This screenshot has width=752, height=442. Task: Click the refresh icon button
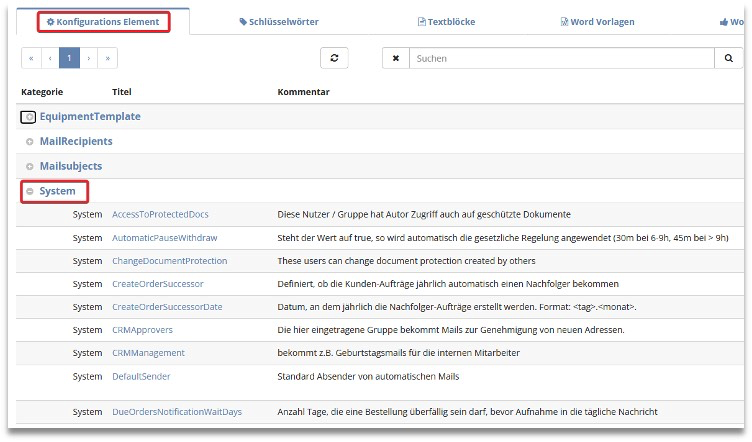pos(334,59)
